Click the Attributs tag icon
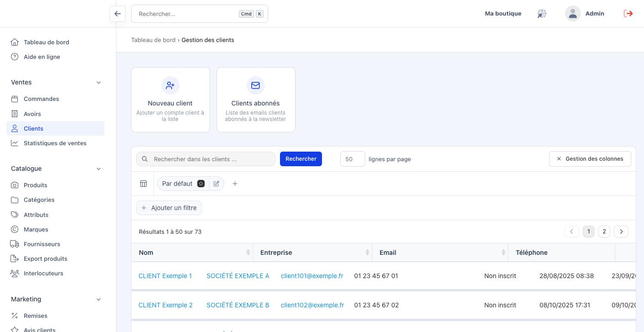 15,215
